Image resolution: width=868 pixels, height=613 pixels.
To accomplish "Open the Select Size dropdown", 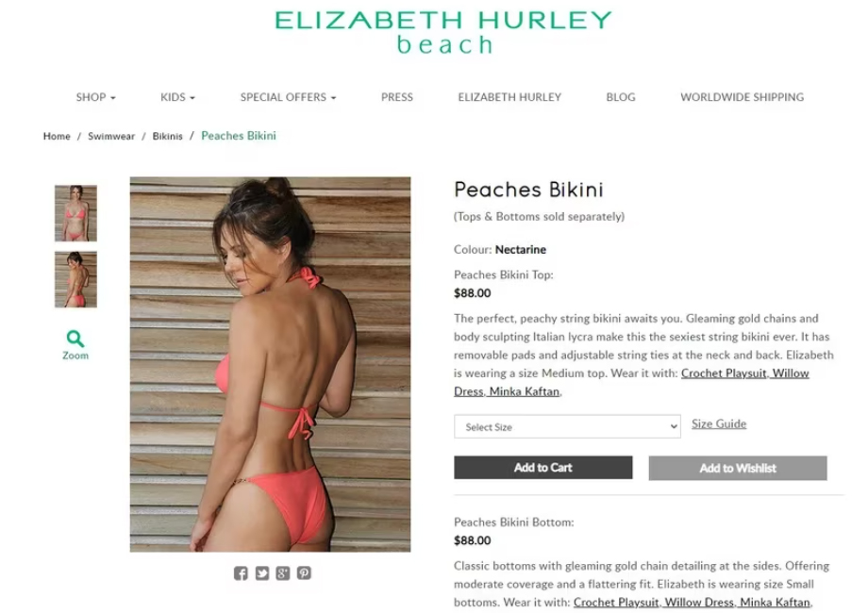I will tap(567, 426).
